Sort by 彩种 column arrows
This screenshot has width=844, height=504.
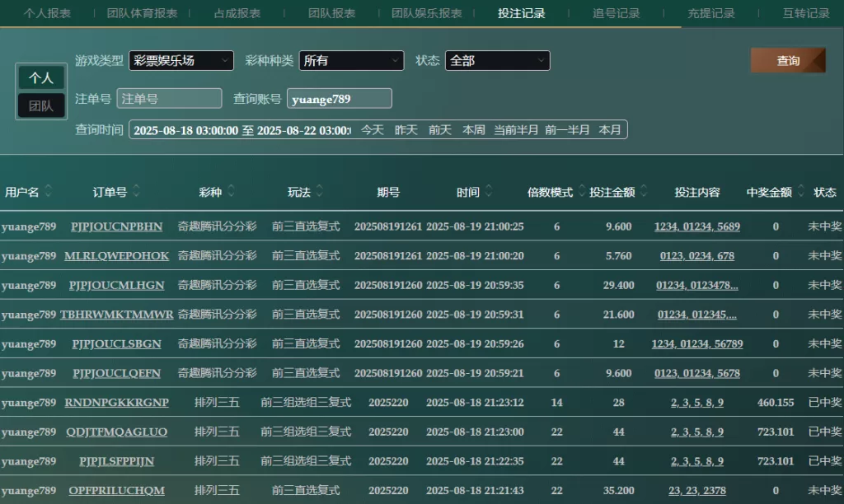tap(231, 191)
